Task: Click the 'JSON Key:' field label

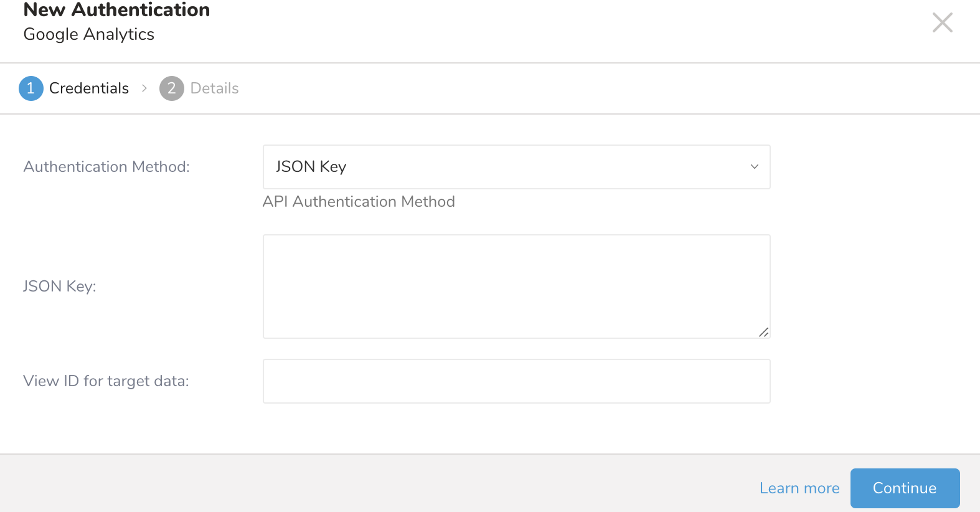Action: (60, 287)
